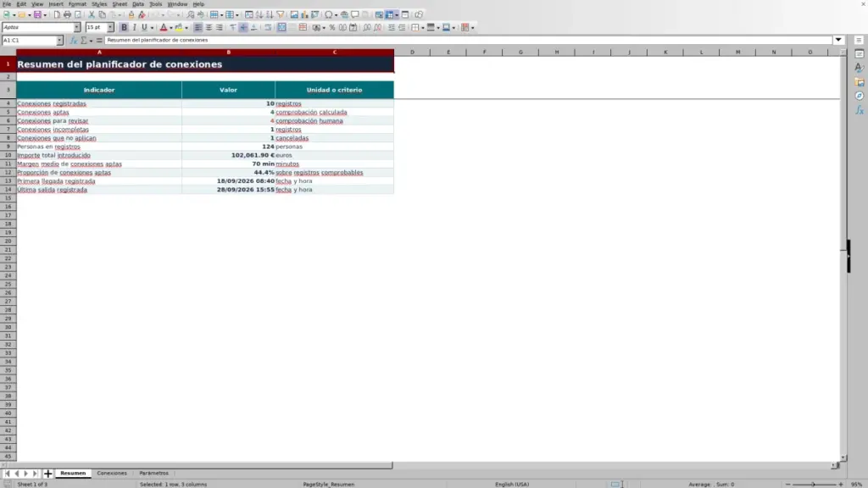
Task: Click zoom out minus button
Action: (787, 484)
